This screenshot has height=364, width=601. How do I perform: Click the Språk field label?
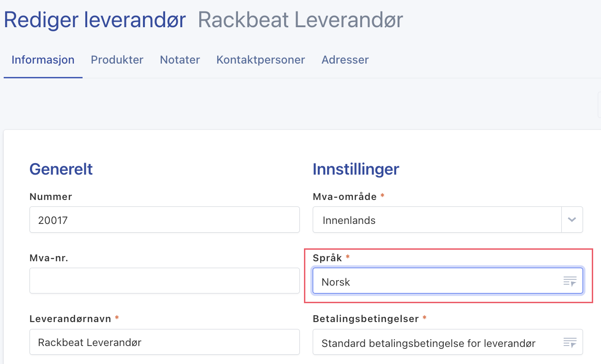tap(327, 258)
